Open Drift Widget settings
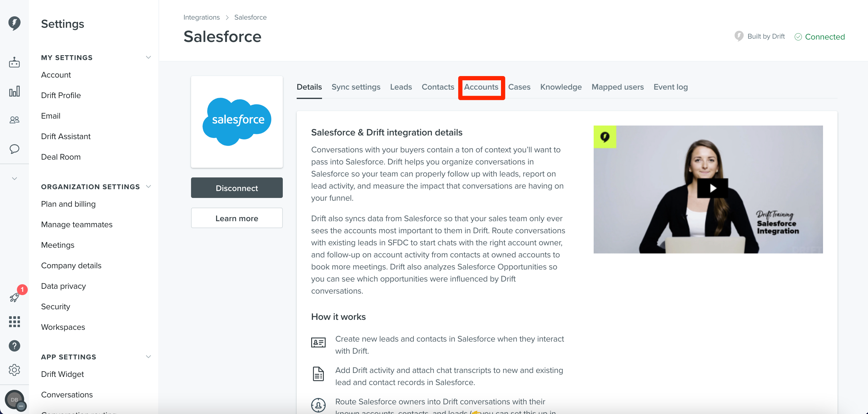868x414 pixels. tap(62, 374)
